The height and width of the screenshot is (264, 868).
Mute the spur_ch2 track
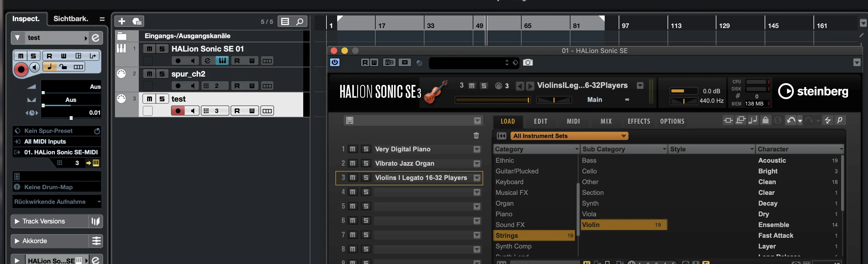point(149,74)
